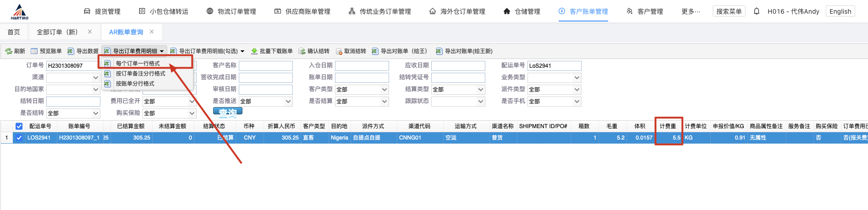The image size is (868, 210).
Task: Open the 是否结转 dropdown
Action: pyautogui.click(x=73, y=113)
